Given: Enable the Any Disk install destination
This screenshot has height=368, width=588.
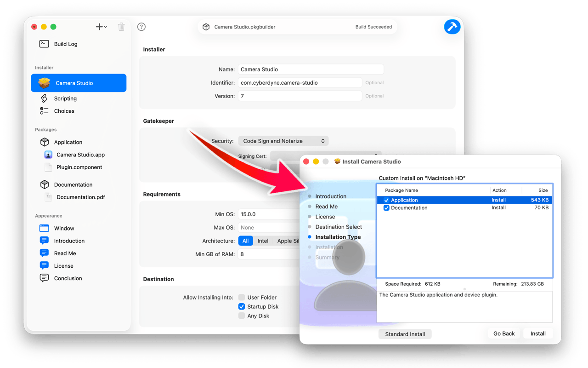Looking at the screenshot, I should pyautogui.click(x=241, y=316).
